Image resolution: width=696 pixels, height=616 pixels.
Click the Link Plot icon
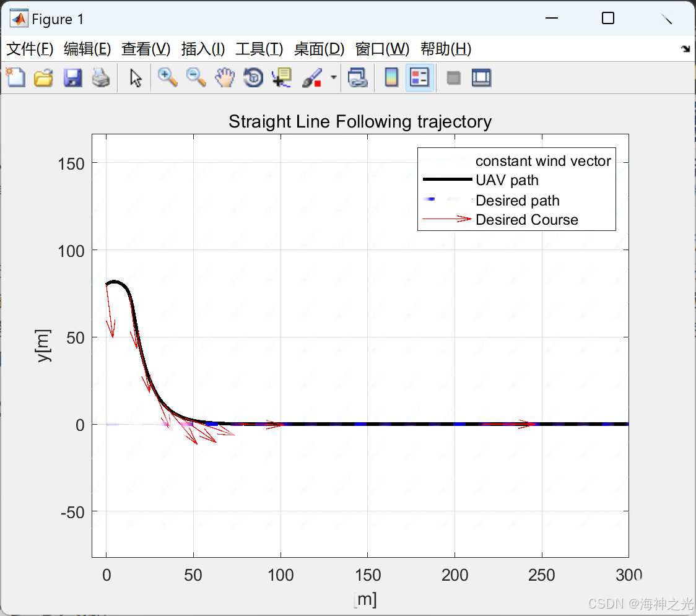(358, 77)
